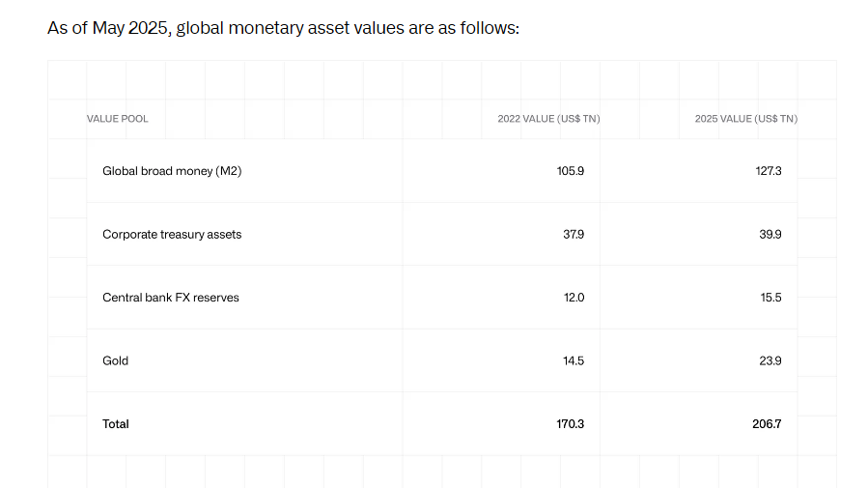The height and width of the screenshot is (488, 868).
Task: Click the 37.9 value cell
Action: (574, 234)
